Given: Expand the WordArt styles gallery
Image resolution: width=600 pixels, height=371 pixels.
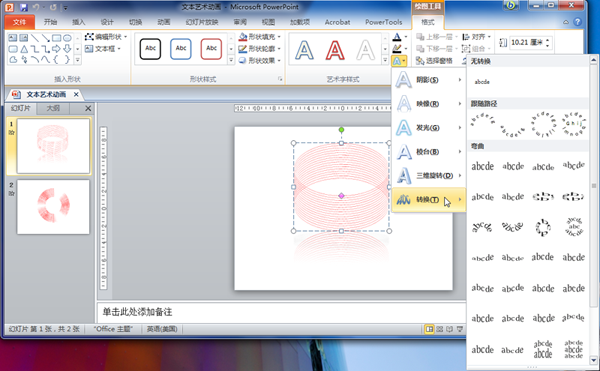Looking at the screenshot, I should (x=385, y=60).
